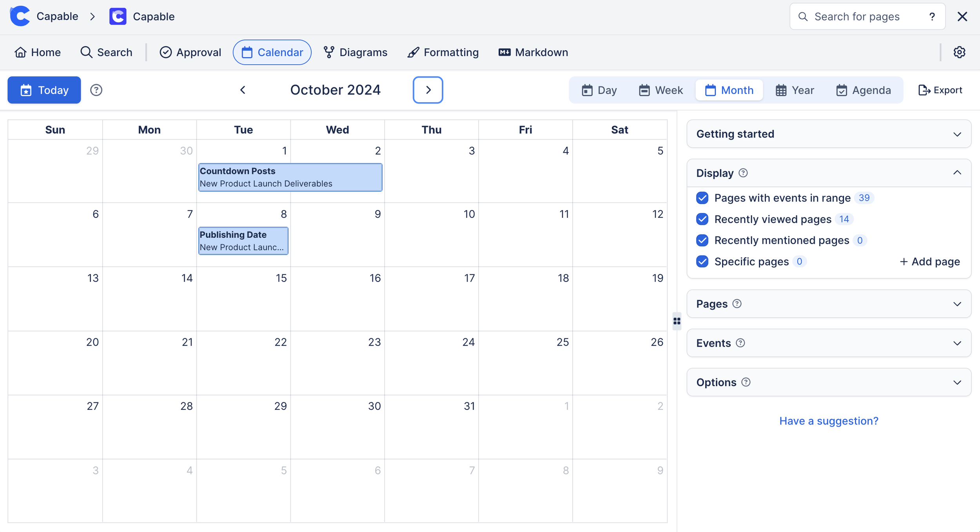
Task: Select October 25 on the calendar
Action: click(x=526, y=363)
